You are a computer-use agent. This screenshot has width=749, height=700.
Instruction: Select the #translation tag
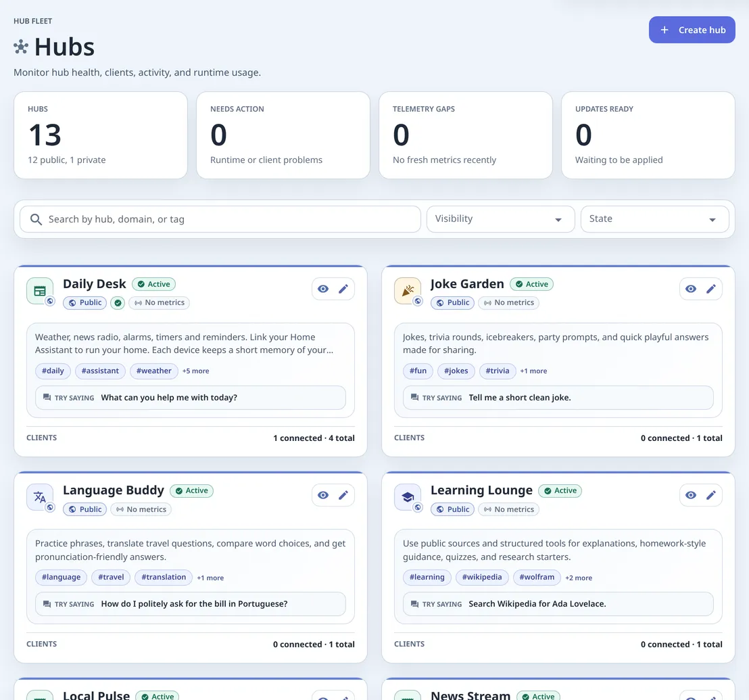click(x=164, y=577)
